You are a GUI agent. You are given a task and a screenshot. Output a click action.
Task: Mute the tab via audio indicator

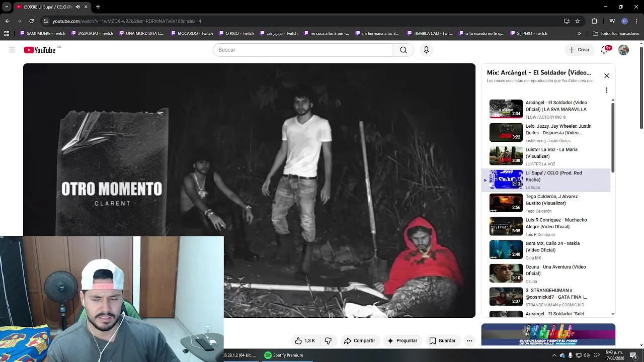pos(77,7)
